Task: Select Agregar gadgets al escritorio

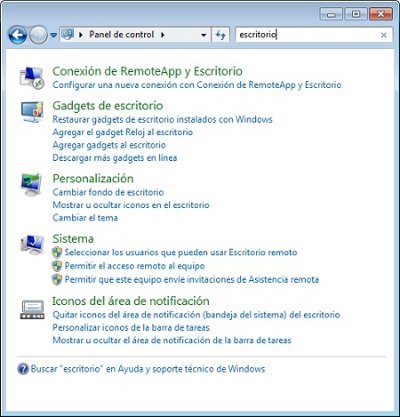Action: (109, 145)
